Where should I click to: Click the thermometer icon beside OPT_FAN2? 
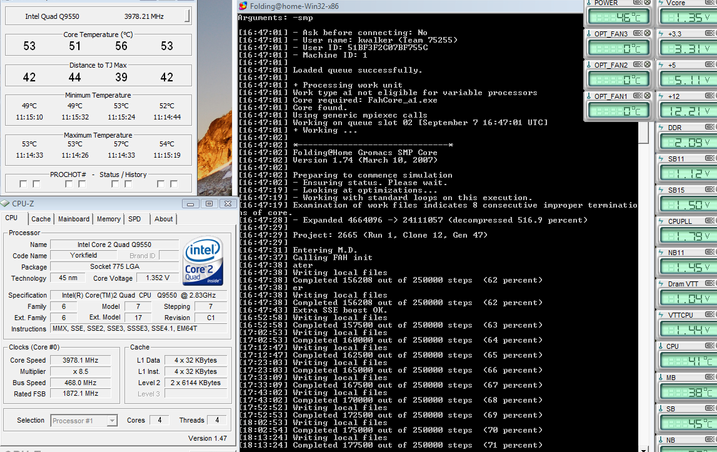pyautogui.click(x=589, y=65)
